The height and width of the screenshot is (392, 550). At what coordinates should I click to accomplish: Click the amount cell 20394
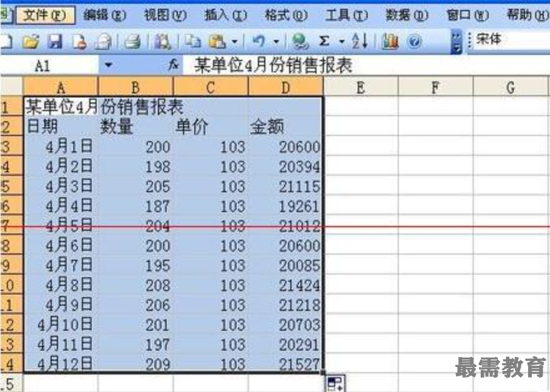click(286, 166)
